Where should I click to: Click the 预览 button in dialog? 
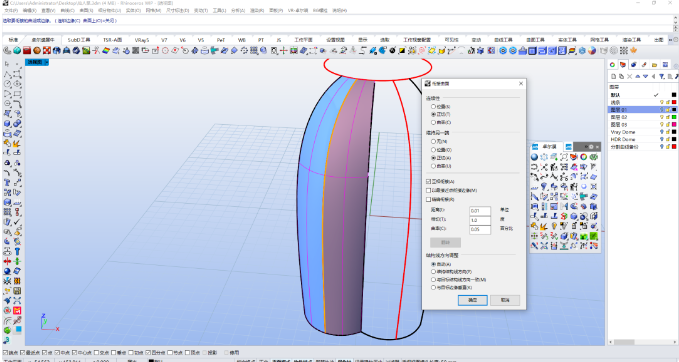point(445,242)
